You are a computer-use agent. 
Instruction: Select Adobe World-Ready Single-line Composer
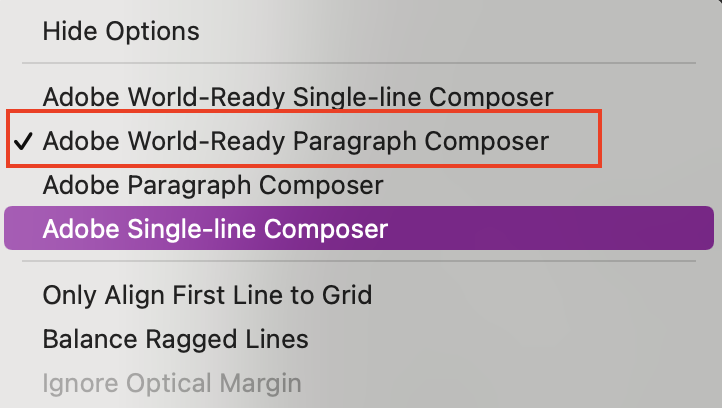pos(297,97)
